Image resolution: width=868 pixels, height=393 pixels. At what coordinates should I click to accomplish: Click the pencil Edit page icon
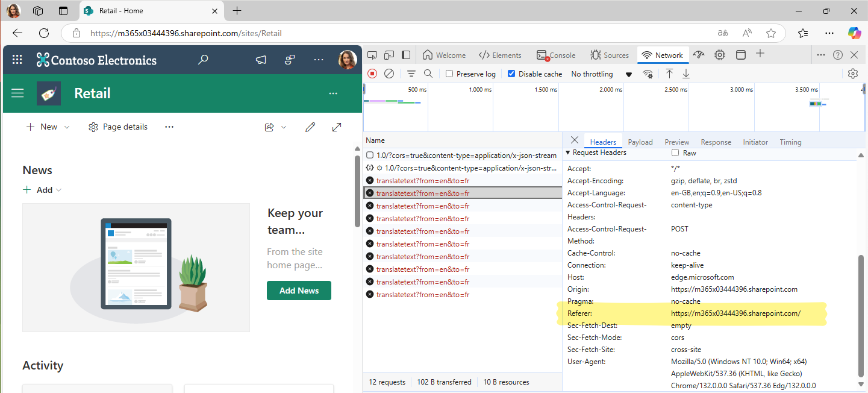pyautogui.click(x=310, y=127)
